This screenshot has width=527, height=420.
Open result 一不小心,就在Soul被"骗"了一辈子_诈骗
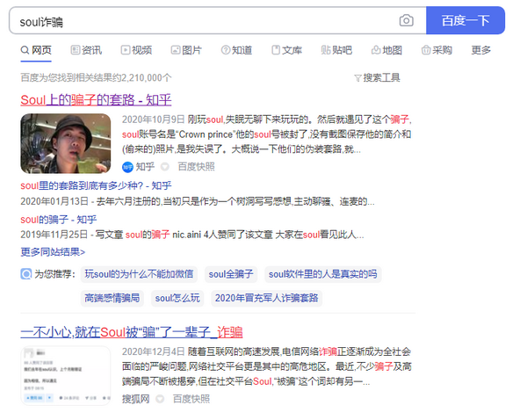pos(132,332)
